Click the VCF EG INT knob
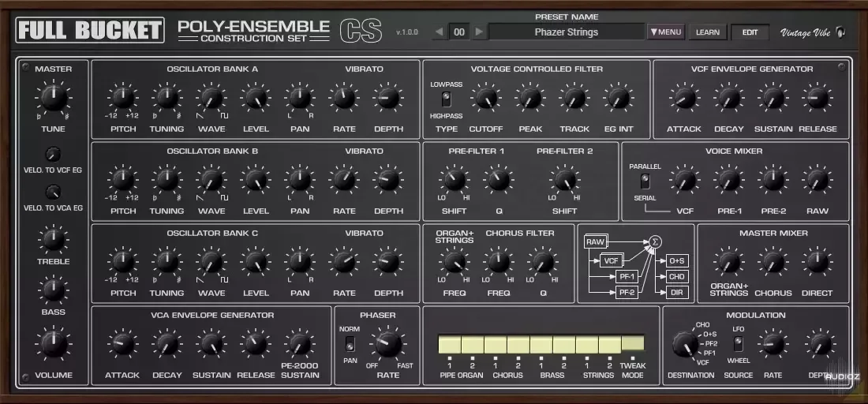This screenshot has height=404, width=868. (619, 98)
